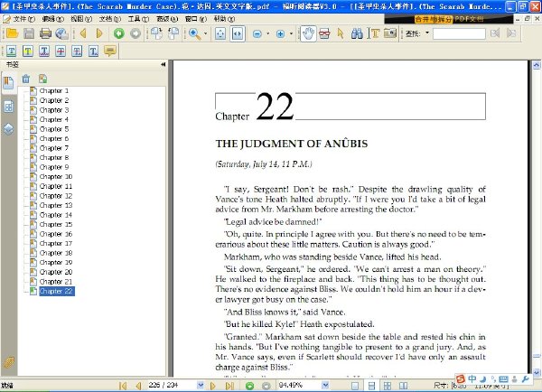Open the find options dropdown
The image size is (542, 392).
[x=427, y=33]
